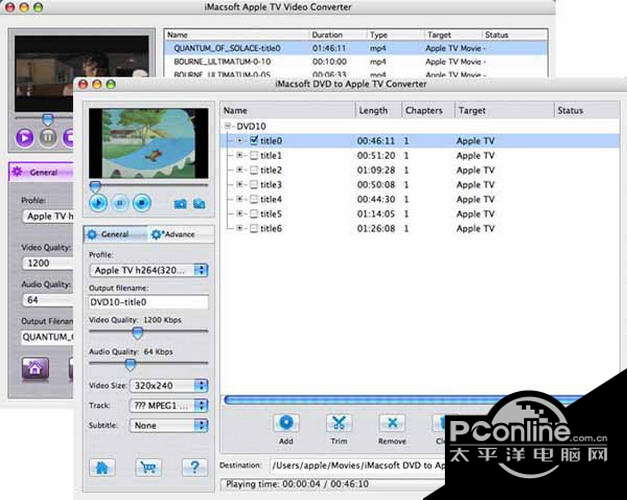Click the Target column header in DVD converter
The image size is (627, 500).
point(505,110)
